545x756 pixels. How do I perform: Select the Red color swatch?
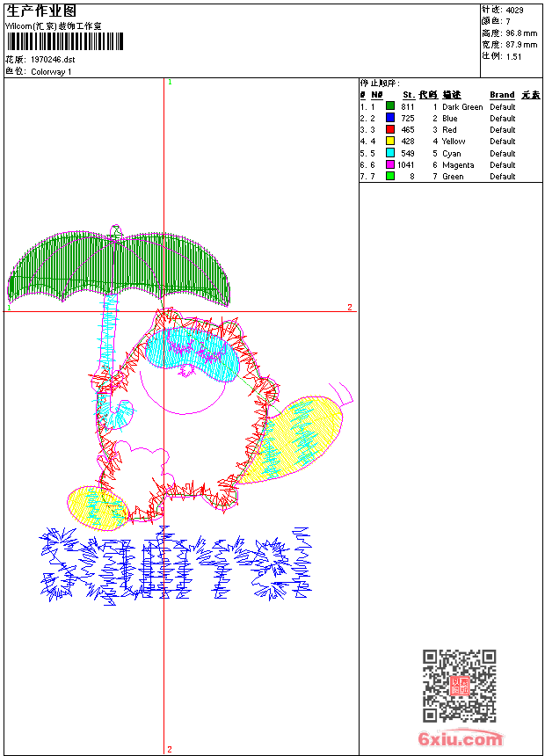(390, 129)
